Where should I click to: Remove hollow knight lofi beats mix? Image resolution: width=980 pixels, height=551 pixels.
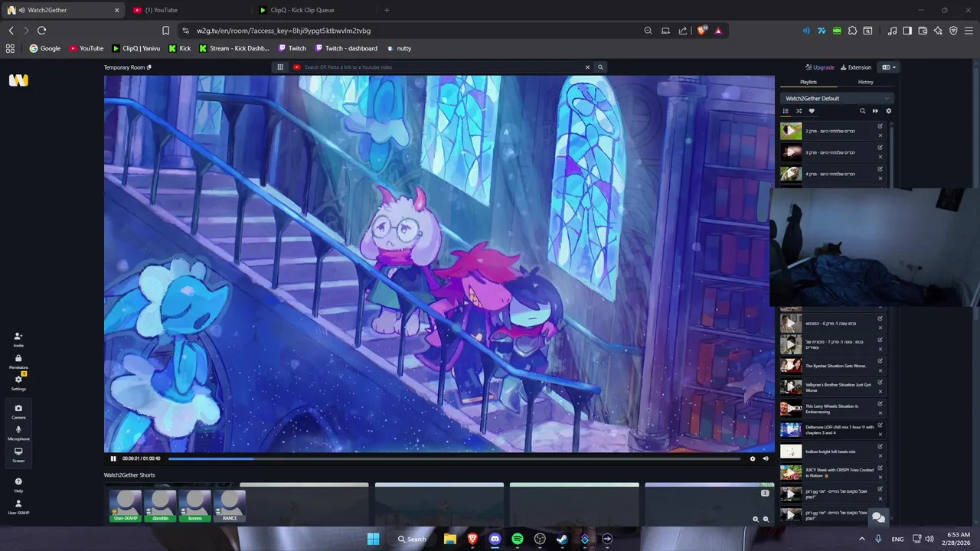[880, 456]
